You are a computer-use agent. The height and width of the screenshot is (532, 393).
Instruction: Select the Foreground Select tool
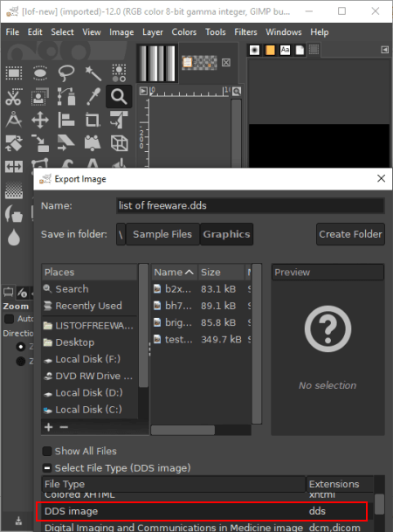40,97
